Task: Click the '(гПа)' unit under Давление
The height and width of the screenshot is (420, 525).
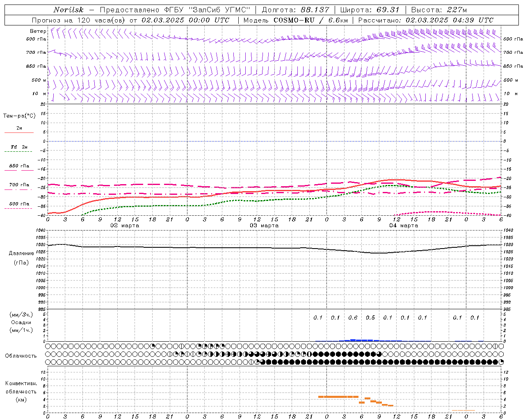Action: (21, 262)
